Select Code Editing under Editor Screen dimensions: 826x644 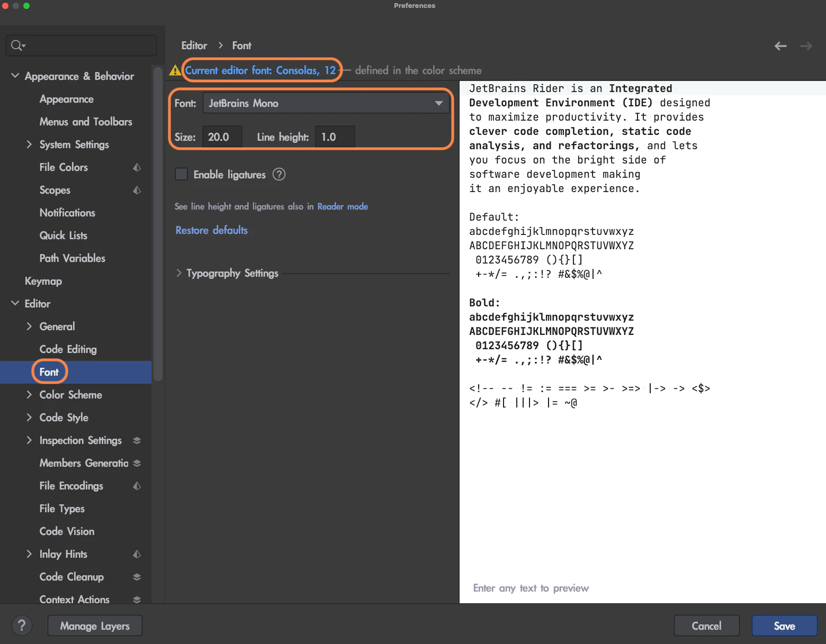point(68,349)
